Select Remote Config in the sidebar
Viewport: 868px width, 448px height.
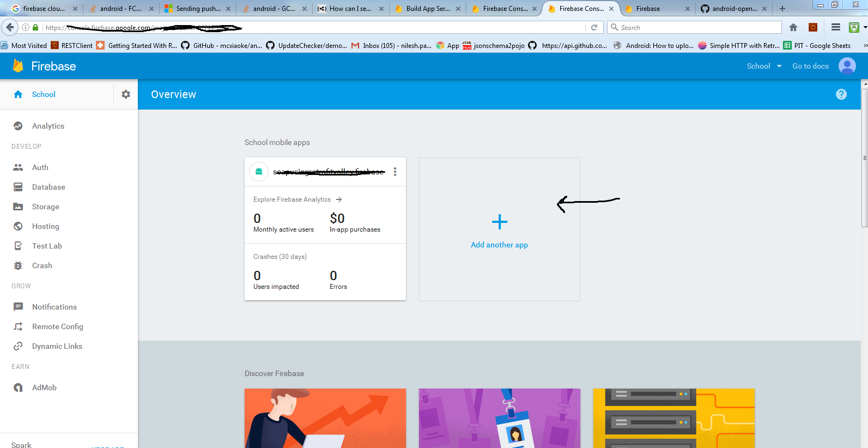(x=58, y=326)
